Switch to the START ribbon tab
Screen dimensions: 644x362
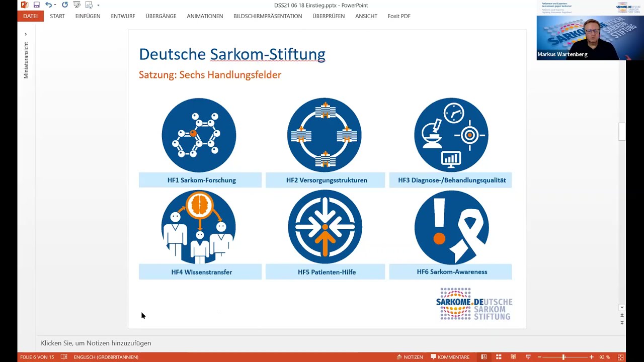pos(57,16)
